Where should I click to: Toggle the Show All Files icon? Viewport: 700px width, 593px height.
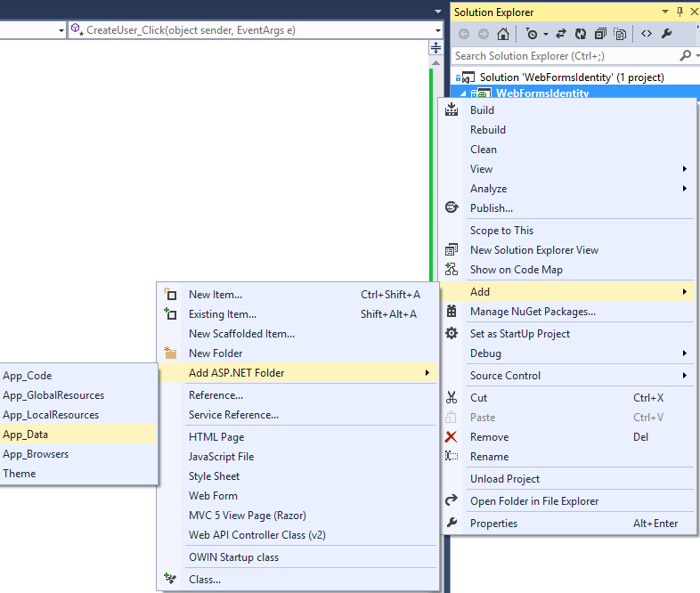click(620, 34)
